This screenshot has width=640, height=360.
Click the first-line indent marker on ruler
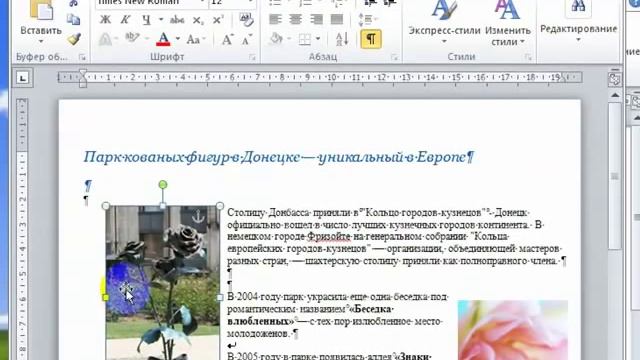pos(83,73)
